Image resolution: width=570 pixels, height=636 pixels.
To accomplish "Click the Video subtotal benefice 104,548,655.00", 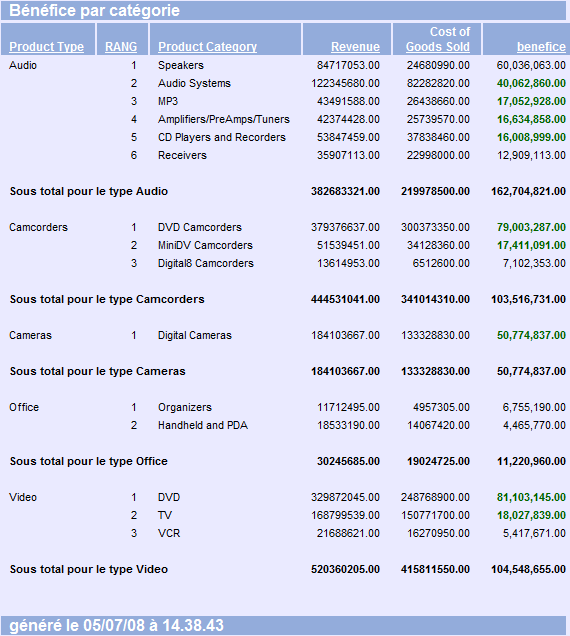I will click(528, 569).
